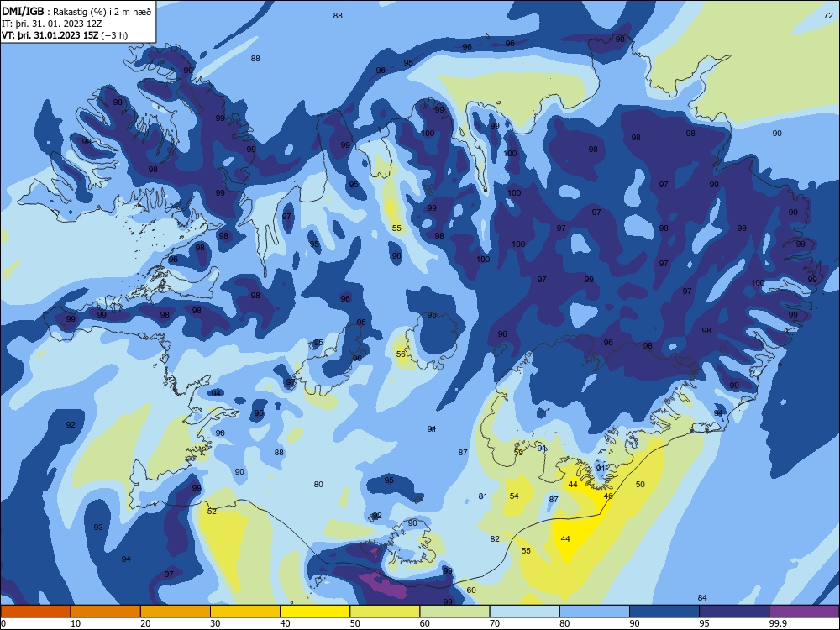This screenshot has width=840, height=630.
Task: Click the light orange 20–30 legend swatch
Action: tap(176, 612)
